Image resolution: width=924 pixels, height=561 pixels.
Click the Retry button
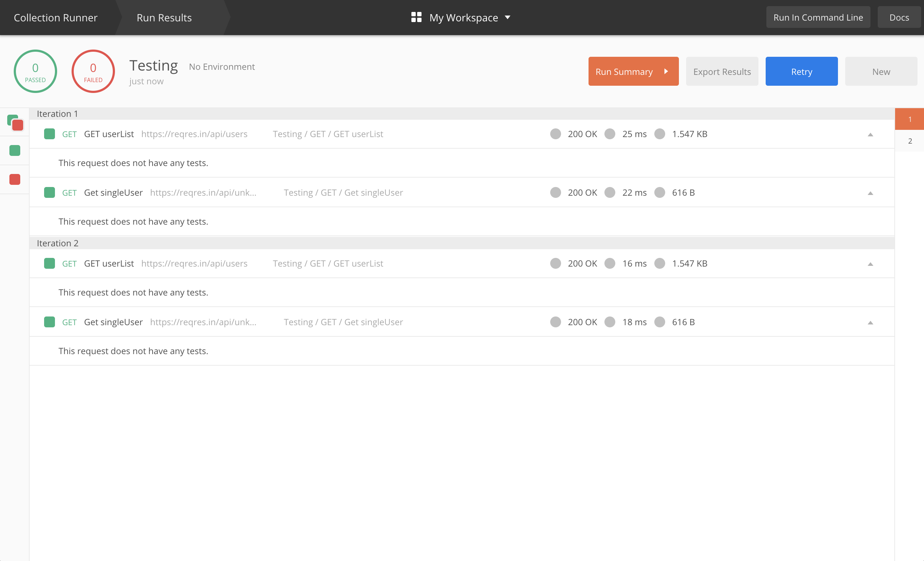[801, 71]
